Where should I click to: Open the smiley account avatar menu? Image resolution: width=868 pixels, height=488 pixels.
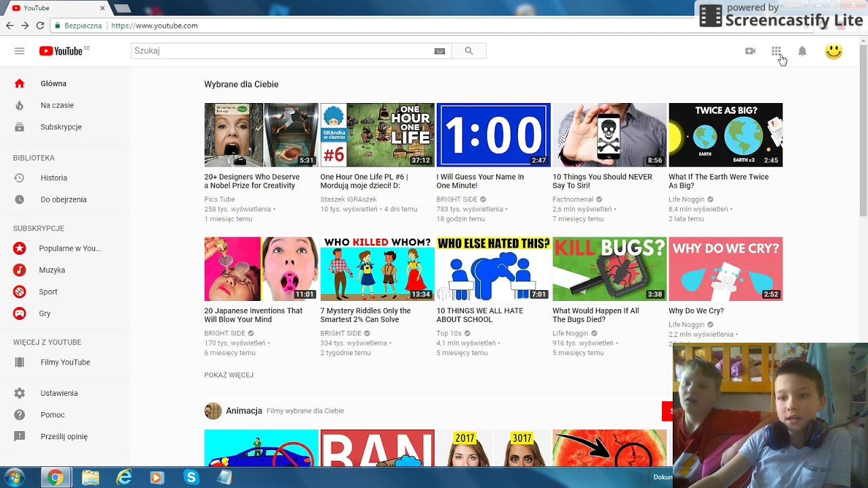pos(833,51)
